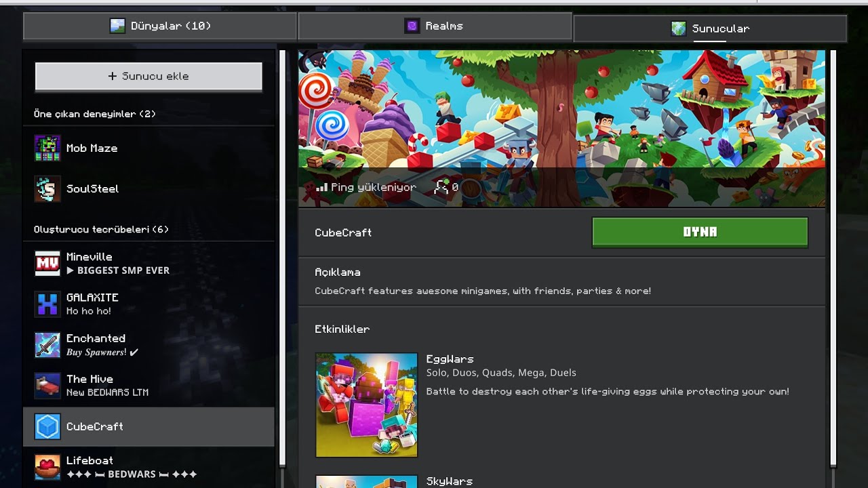Click the Mineville MV logo icon
The height and width of the screenshot is (488, 868).
coord(47,264)
